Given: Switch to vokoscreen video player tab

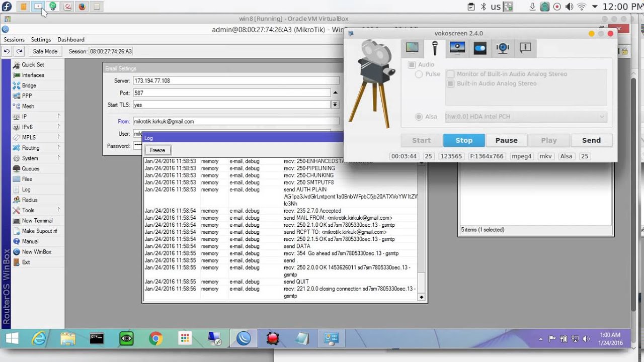Looking at the screenshot, I should [457, 48].
